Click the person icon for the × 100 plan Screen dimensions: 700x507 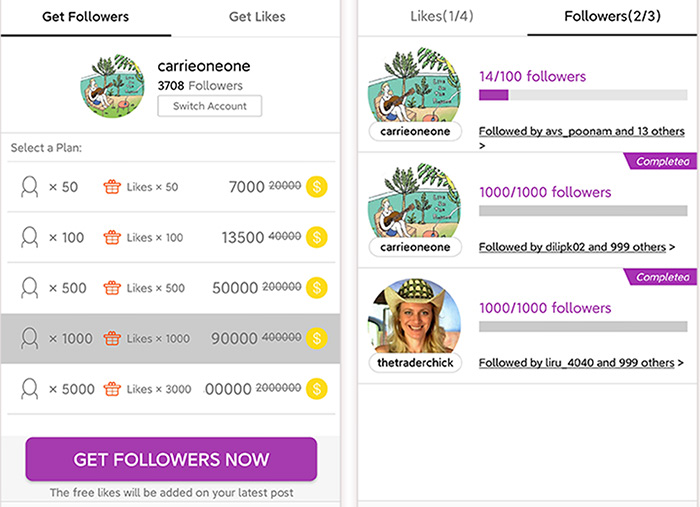pos(29,237)
